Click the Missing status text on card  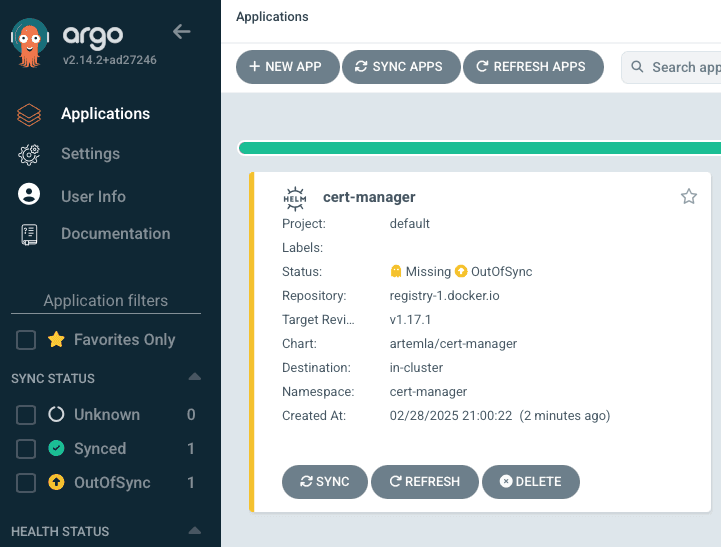(428, 272)
